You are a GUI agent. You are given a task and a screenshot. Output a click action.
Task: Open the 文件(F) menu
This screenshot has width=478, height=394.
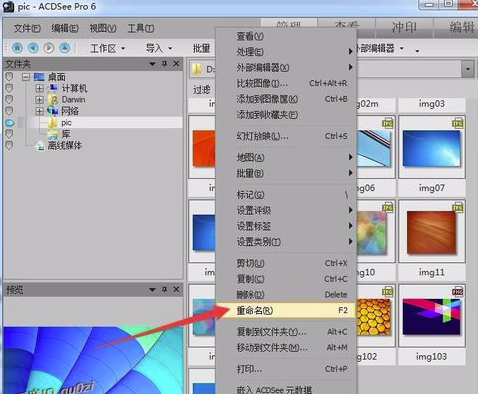(27, 29)
